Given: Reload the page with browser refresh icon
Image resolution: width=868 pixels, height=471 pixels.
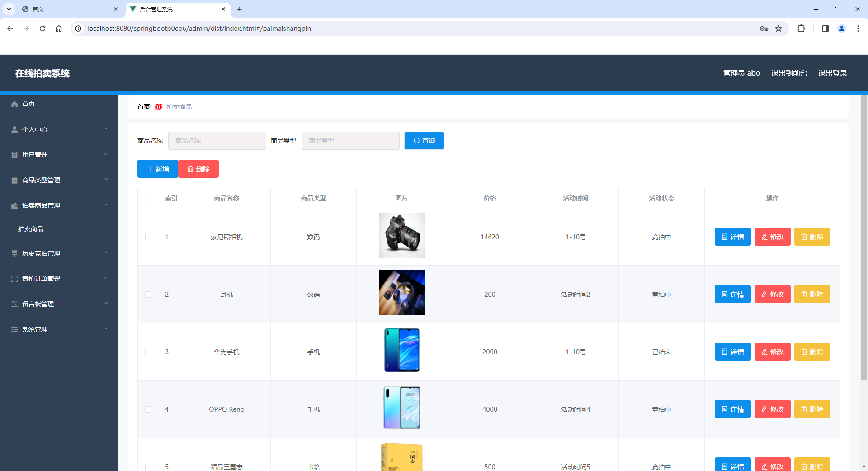Looking at the screenshot, I should click(x=42, y=29).
